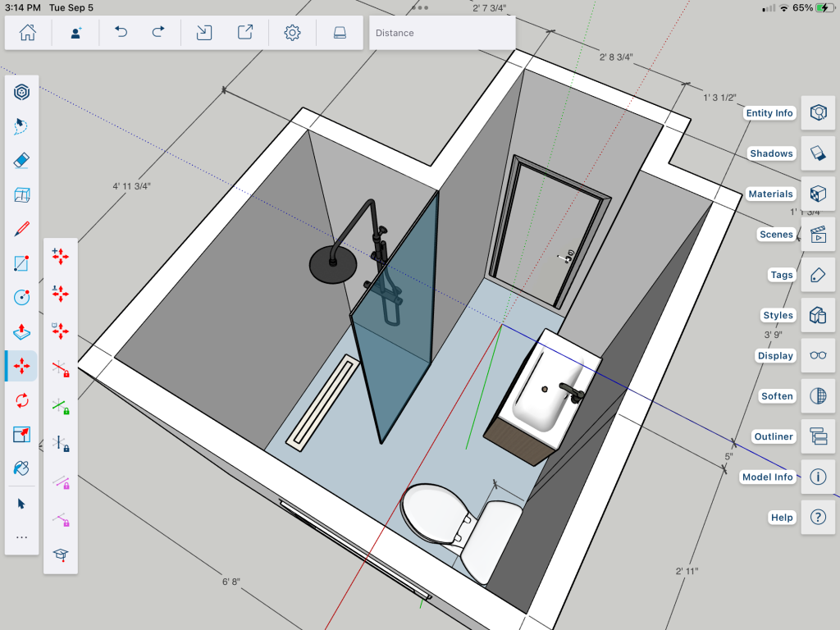Select the Rectangle shape tool

pos(22,263)
